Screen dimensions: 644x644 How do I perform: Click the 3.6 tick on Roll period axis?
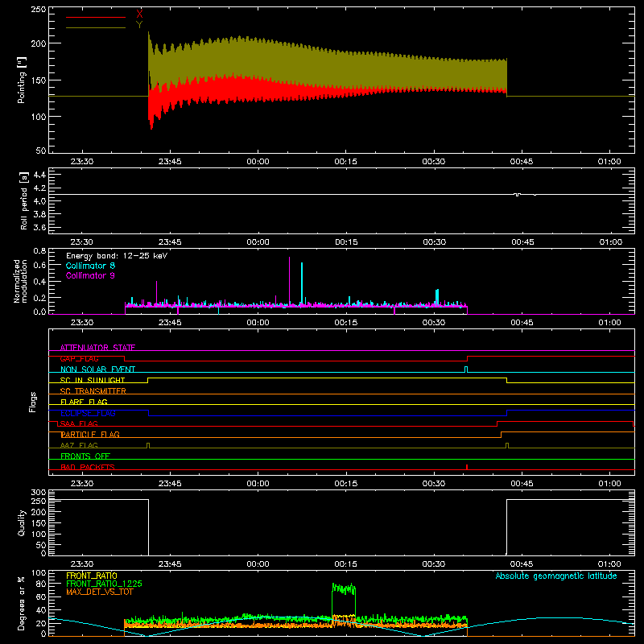[x=39, y=227]
